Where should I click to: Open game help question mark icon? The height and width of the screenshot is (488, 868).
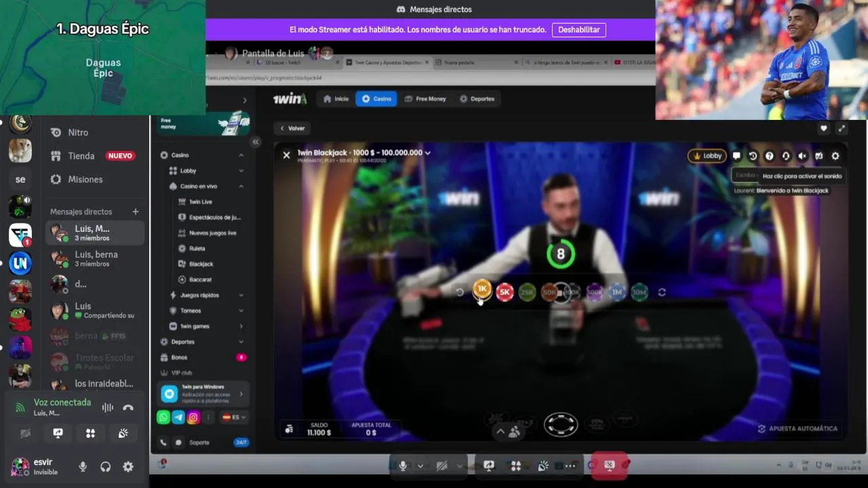(x=769, y=156)
